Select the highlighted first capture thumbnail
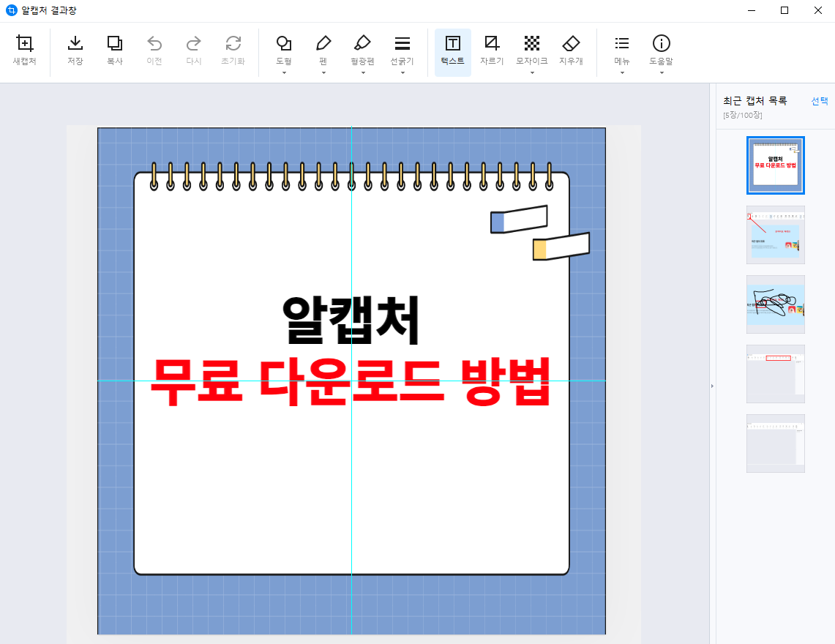This screenshot has width=835, height=644. pos(775,165)
